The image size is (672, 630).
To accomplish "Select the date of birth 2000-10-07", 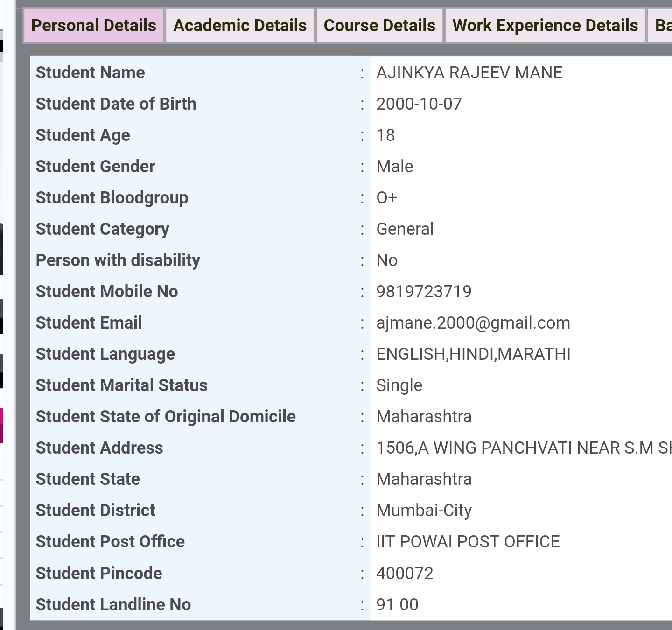I will (x=419, y=104).
